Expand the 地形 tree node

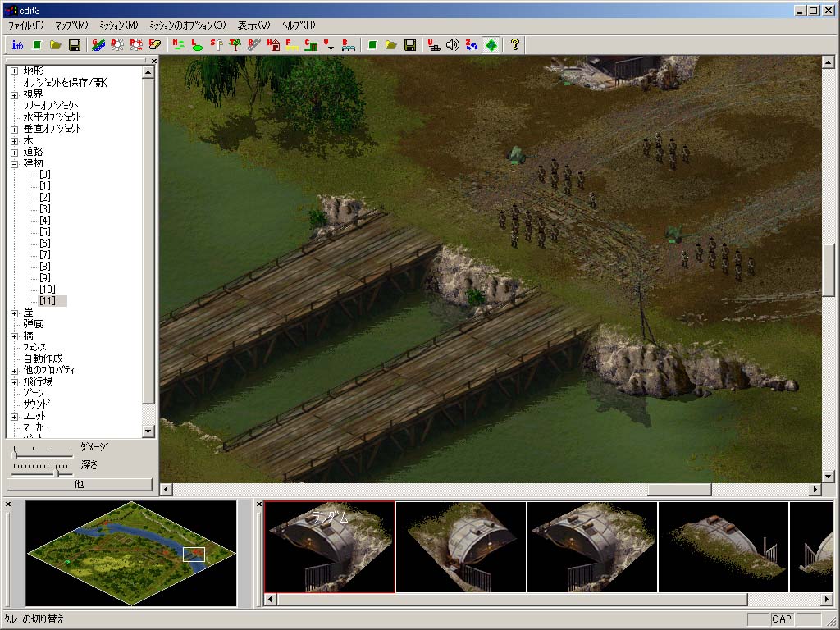tap(15, 71)
